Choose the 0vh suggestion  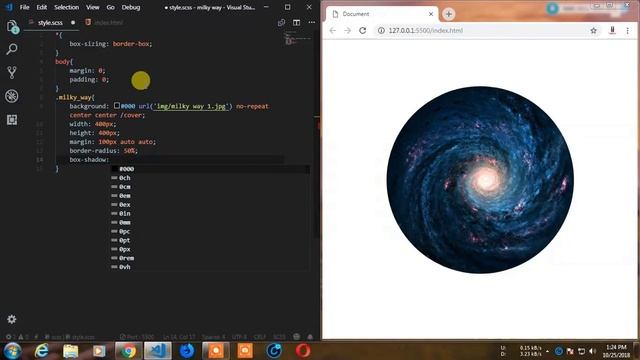210,267
